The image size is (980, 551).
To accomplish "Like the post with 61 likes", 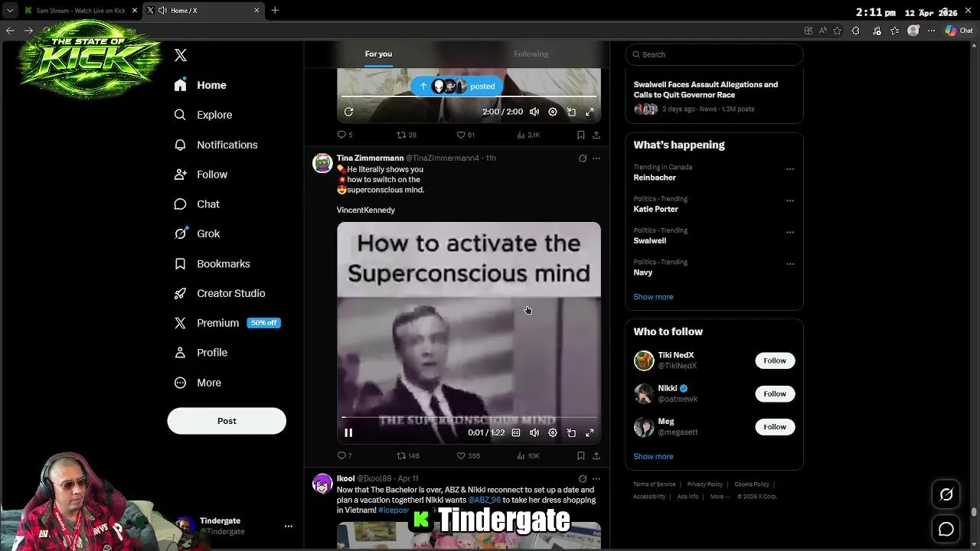I will (465, 135).
